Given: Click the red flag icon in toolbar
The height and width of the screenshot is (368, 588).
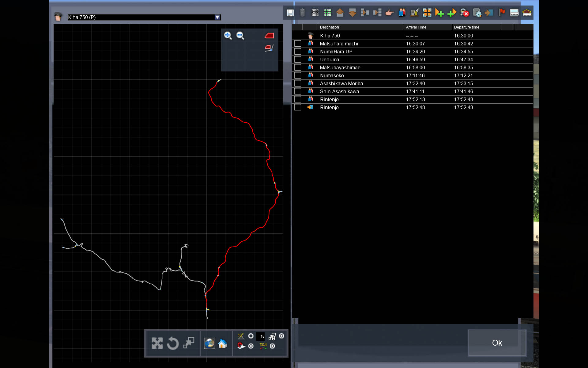Looking at the screenshot, I should point(502,13).
